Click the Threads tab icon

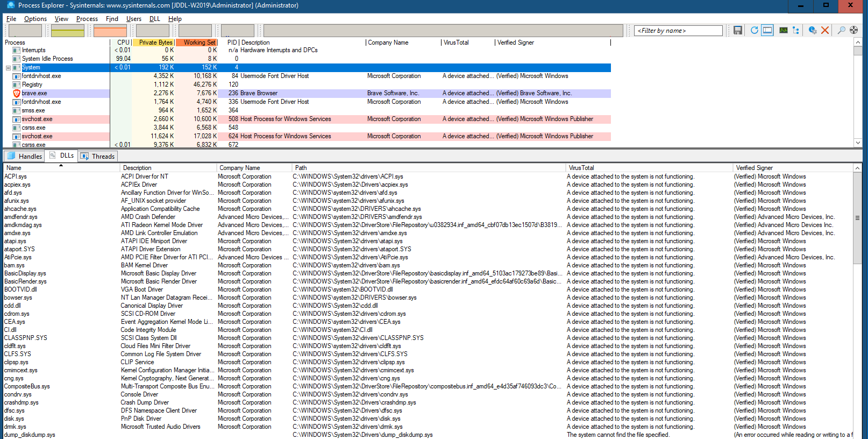pyautogui.click(x=84, y=156)
